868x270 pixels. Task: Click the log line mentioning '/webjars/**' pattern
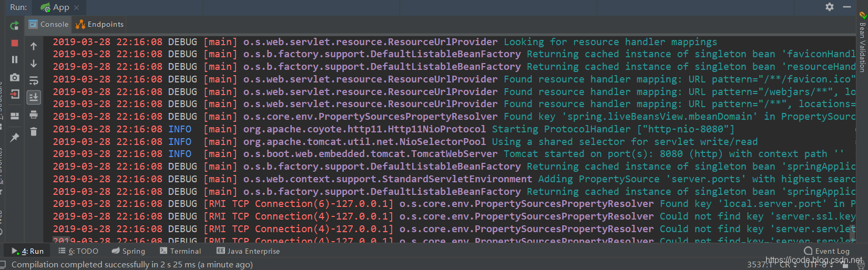[454, 91]
